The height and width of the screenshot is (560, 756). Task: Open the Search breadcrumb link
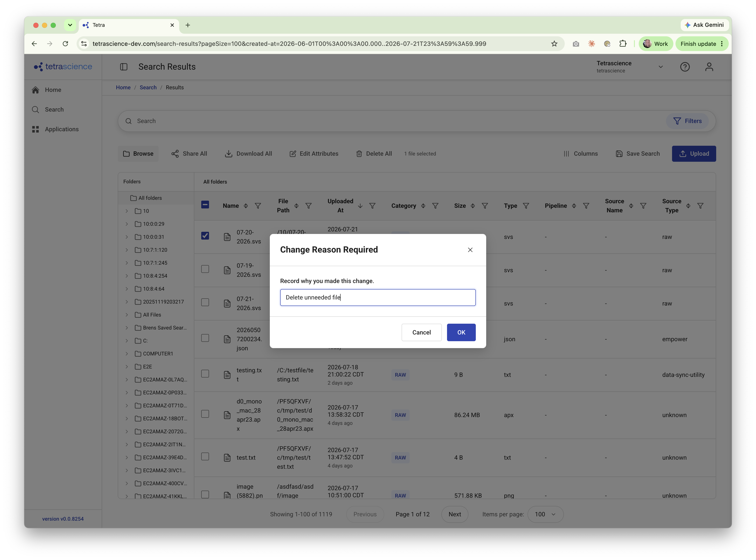click(x=148, y=87)
